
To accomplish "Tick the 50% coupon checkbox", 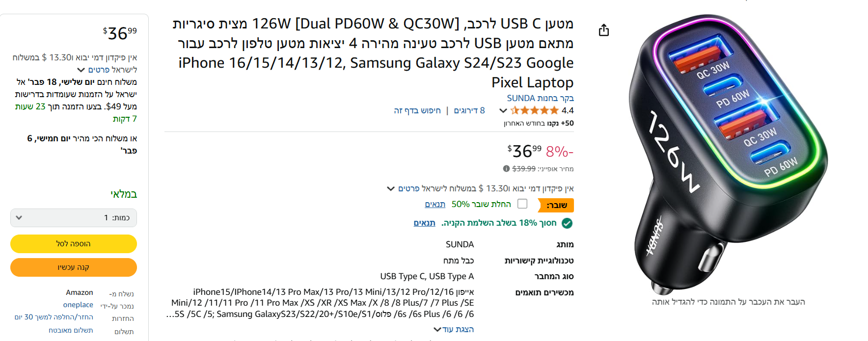I will click(x=522, y=204).
